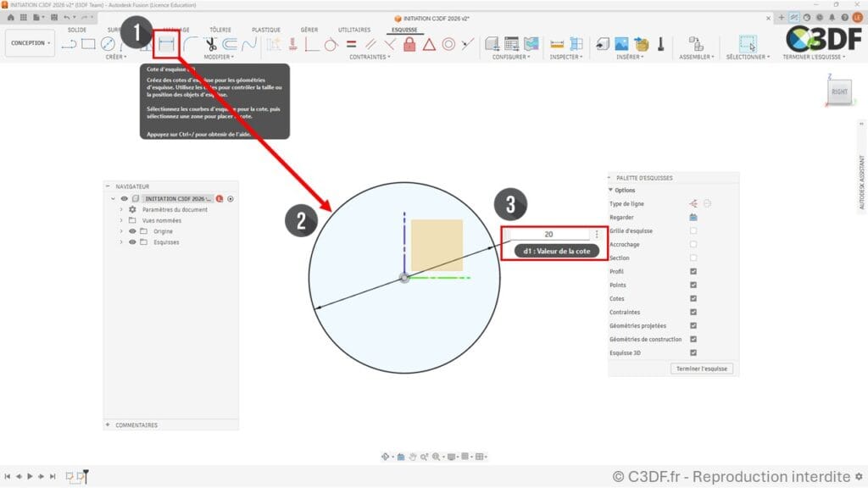Enable the Grille d'esquisse checkbox
The width and height of the screenshot is (868, 488).
click(x=692, y=230)
